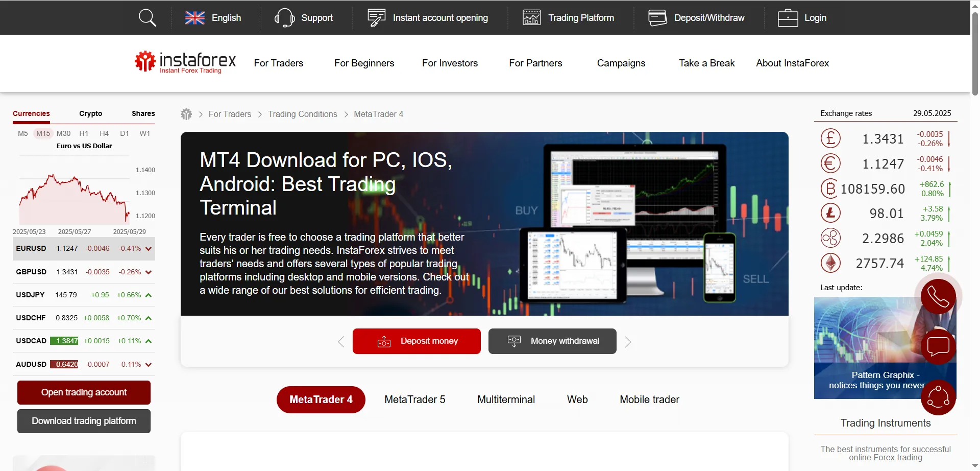The width and height of the screenshot is (980, 471).
Task: Switch to the Crypto tab
Action: click(x=91, y=113)
